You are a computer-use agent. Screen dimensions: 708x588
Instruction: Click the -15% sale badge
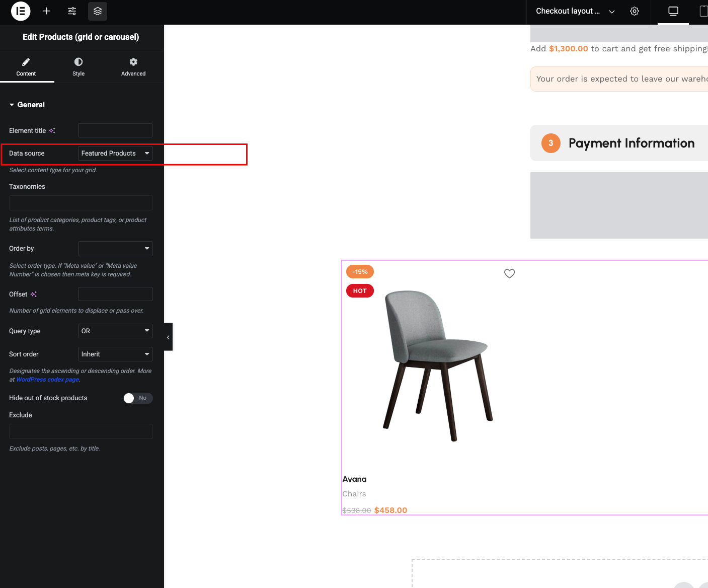tap(360, 272)
